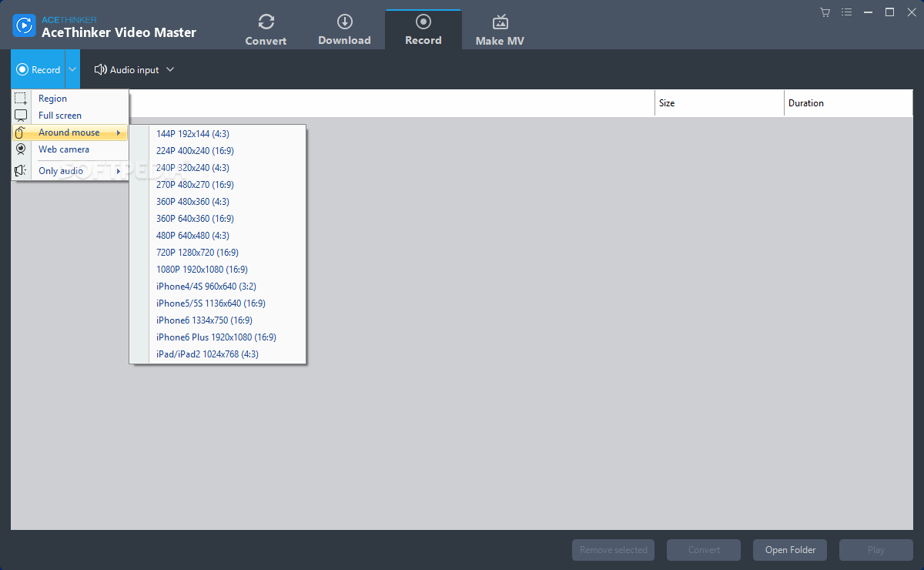Select iPhone5/5S 1136x640 (16:9) preset
The image size is (924, 570).
(x=218, y=303)
